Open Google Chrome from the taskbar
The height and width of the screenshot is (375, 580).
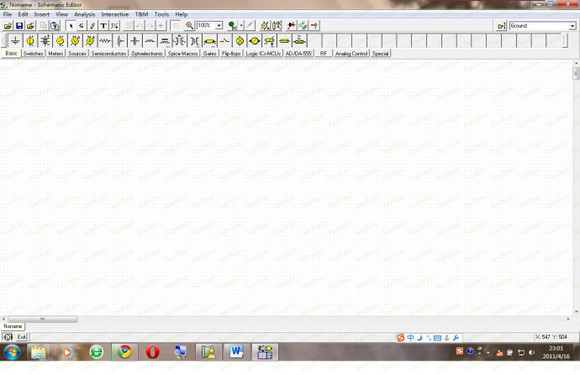pos(125,352)
